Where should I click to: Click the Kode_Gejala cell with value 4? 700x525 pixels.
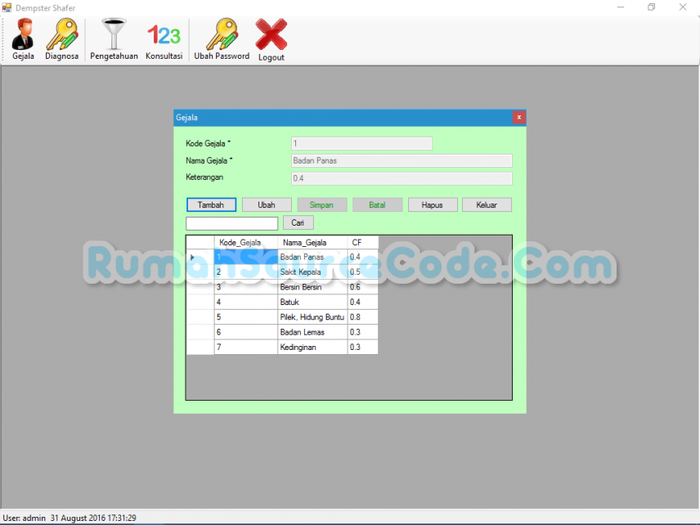click(x=246, y=302)
